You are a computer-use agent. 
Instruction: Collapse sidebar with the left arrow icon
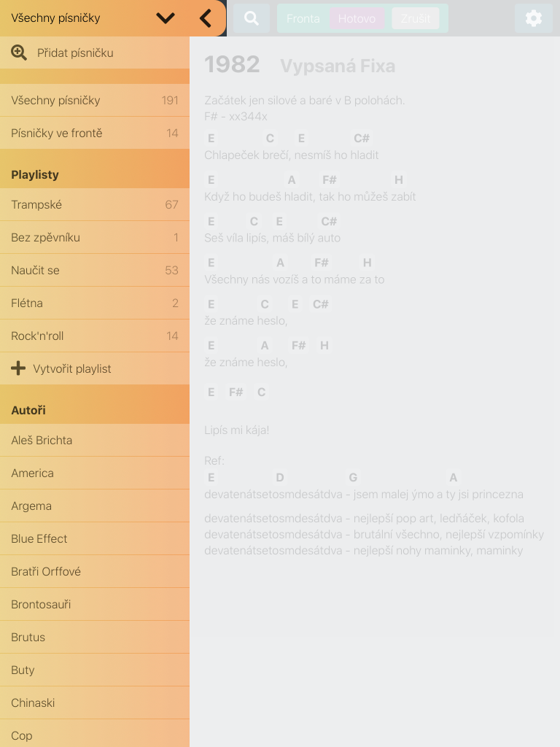206,18
